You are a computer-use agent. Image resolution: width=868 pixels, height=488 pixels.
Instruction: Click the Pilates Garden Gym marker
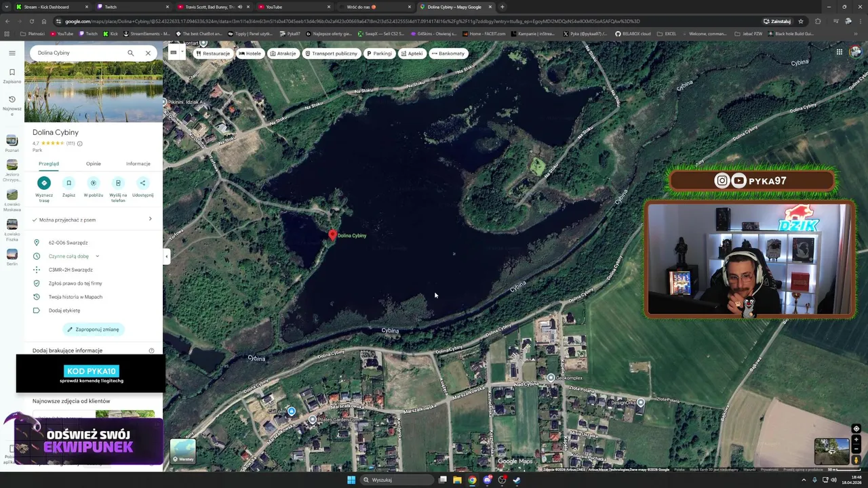click(313, 420)
